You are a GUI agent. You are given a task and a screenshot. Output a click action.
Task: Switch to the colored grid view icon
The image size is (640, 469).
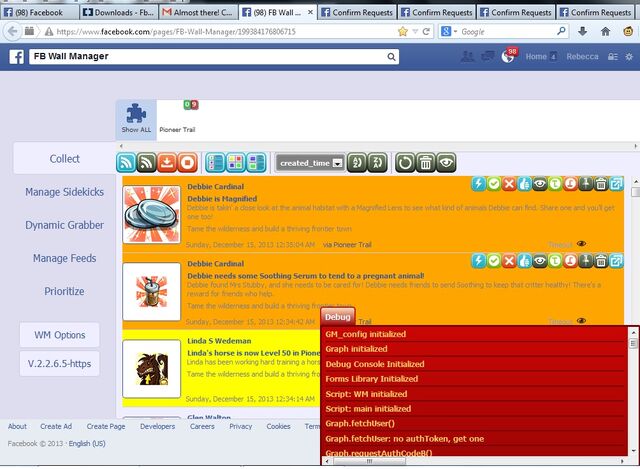[x=236, y=163]
